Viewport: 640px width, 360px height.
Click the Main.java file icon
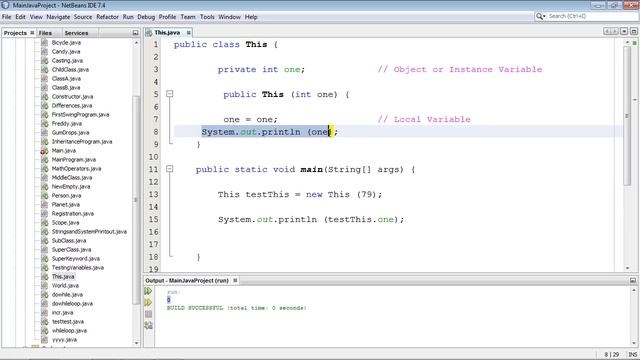pyautogui.click(x=44, y=151)
